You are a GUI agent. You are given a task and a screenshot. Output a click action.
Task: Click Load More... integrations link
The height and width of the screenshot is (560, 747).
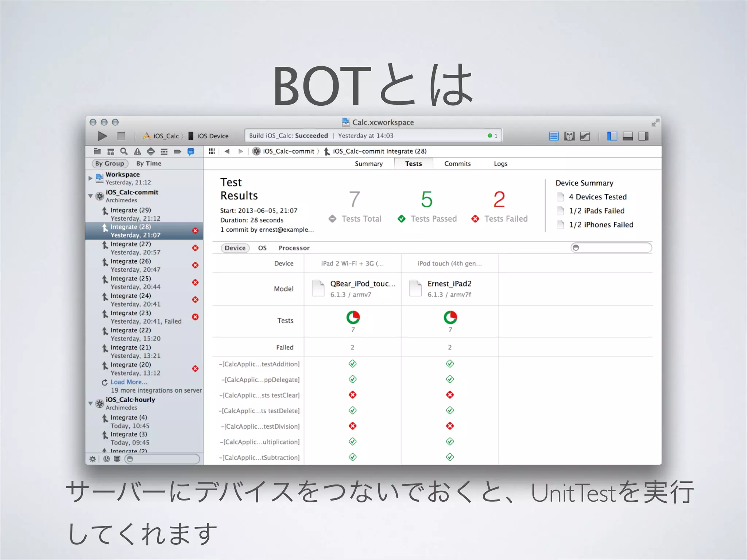click(129, 382)
